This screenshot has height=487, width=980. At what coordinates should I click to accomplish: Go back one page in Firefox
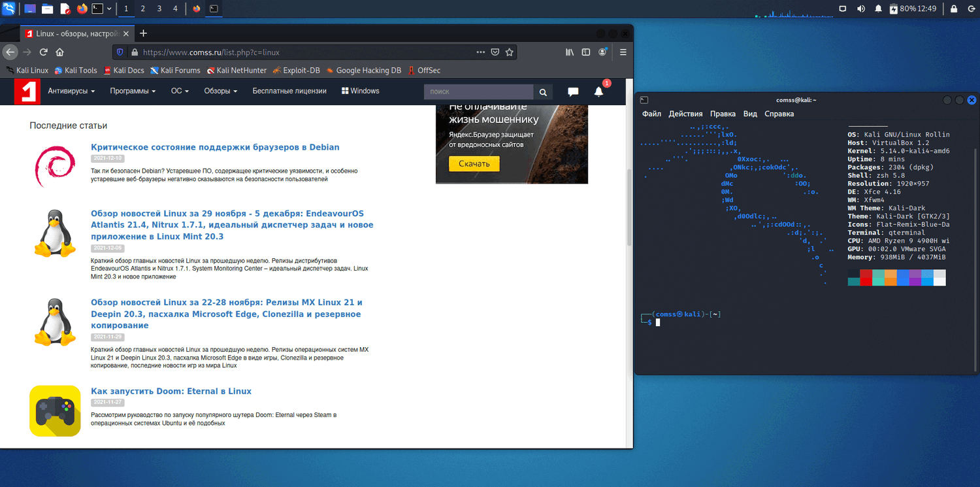point(10,52)
